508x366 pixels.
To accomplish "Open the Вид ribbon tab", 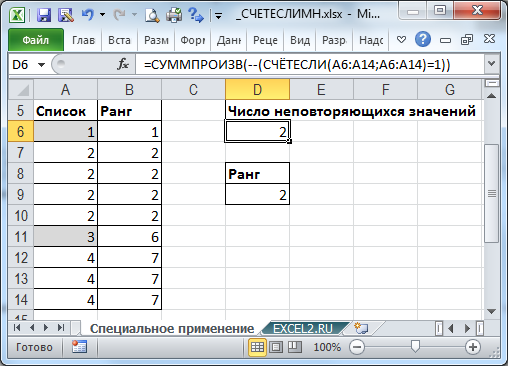I will [x=300, y=40].
